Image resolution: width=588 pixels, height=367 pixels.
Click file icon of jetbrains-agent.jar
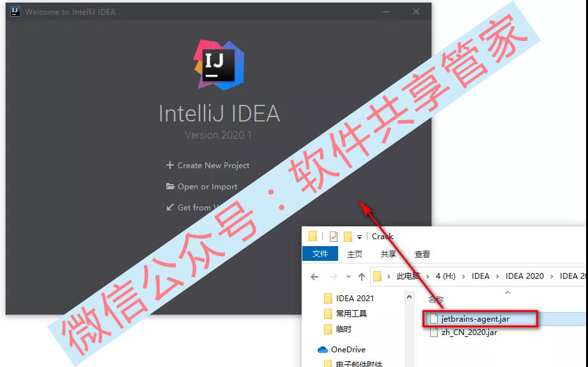(x=434, y=319)
